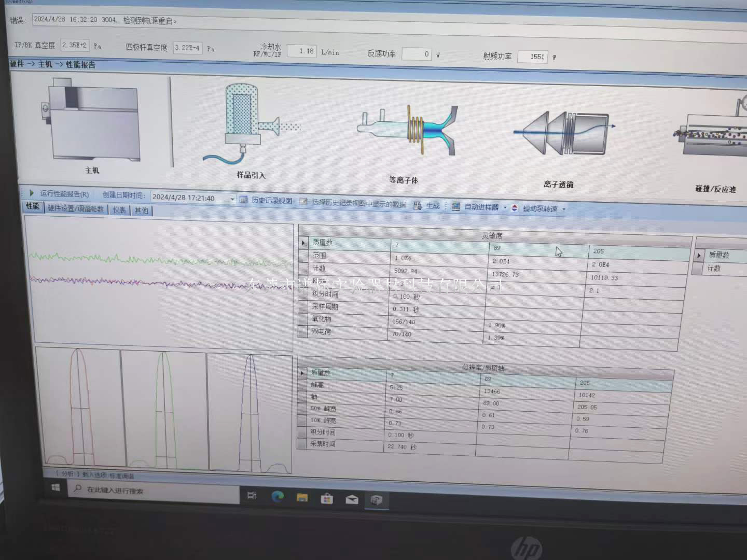Click the Windows taskbar search box
This screenshot has height=560, width=747.
coord(156,490)
